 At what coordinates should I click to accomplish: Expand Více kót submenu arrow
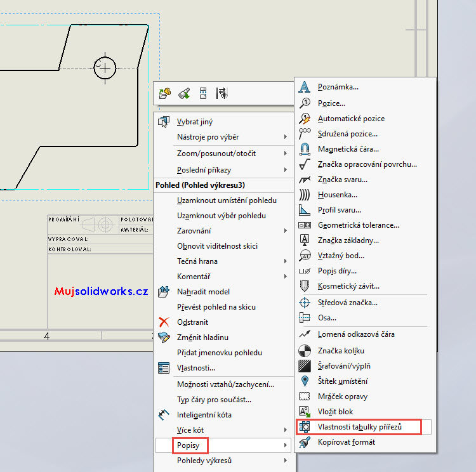(x=286, y=429)
